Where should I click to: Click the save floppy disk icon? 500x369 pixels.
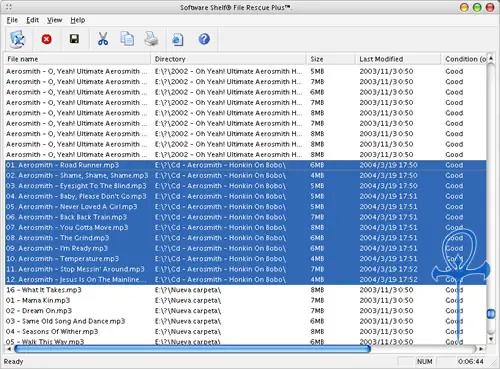(x=74, y=39)
